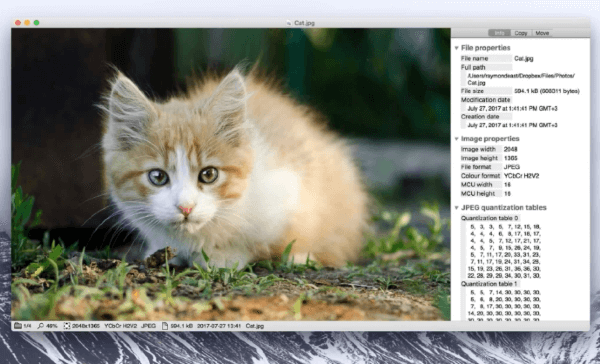
Task: Click the image dimensions icon in status bar
Action: tap(67, 326)
